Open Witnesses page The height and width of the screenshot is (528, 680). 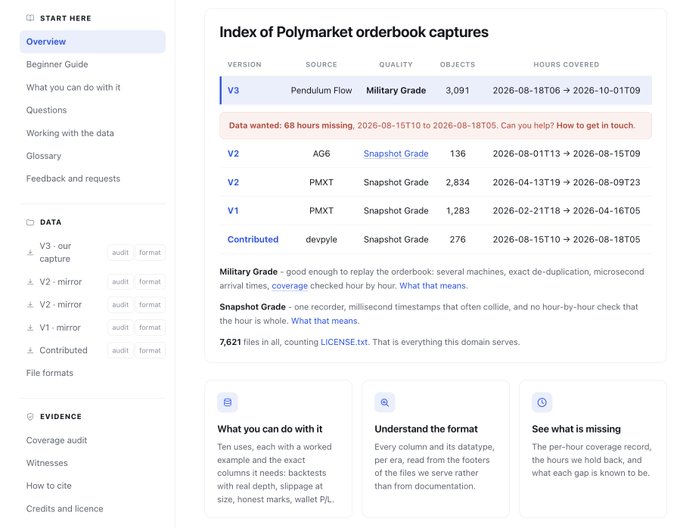point(47,463)
